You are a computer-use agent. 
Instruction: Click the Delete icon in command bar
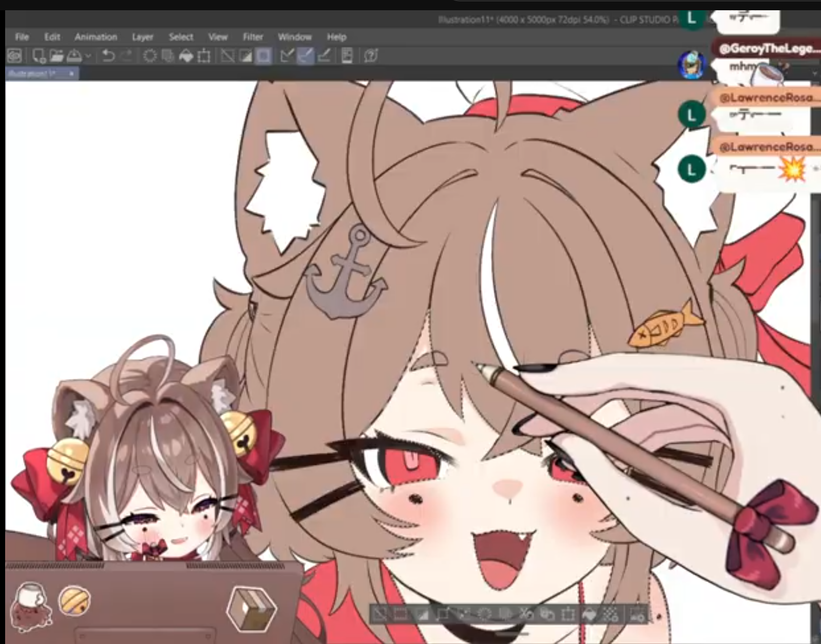click(x=150, y=56)
